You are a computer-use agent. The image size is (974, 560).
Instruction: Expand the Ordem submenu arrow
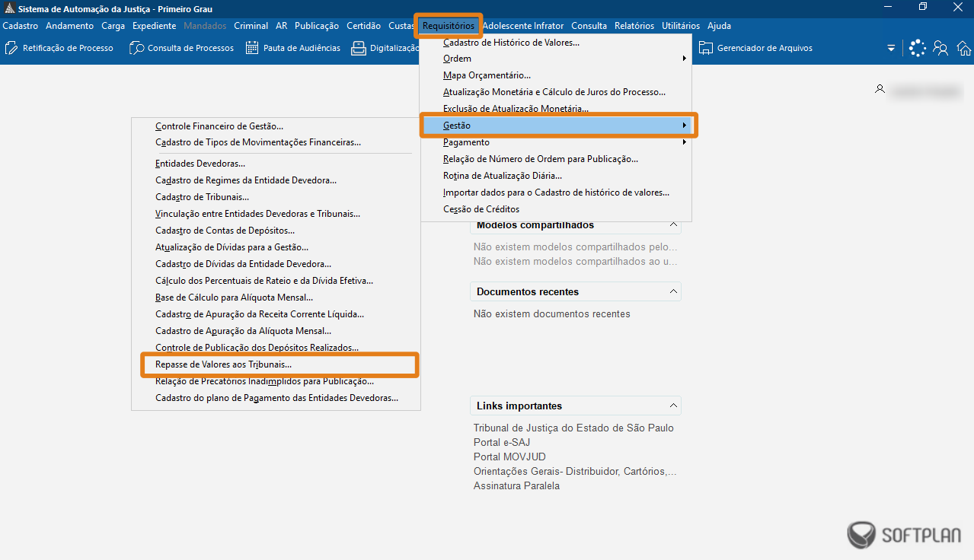[684, 59]
